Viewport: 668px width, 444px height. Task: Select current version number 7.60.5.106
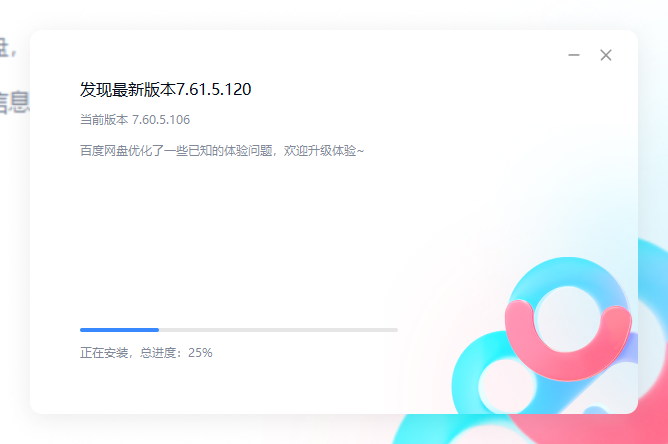(161, 119)
